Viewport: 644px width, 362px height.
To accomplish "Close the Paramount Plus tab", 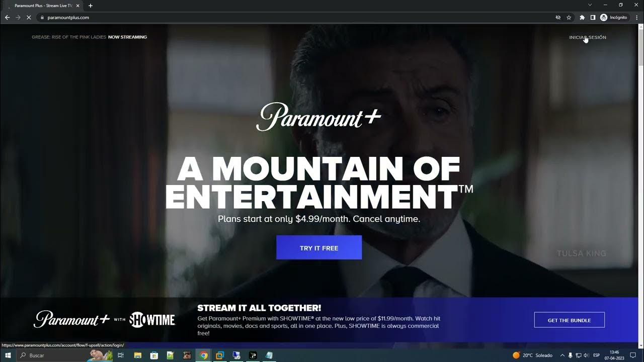I will click(x=77, y=6).
